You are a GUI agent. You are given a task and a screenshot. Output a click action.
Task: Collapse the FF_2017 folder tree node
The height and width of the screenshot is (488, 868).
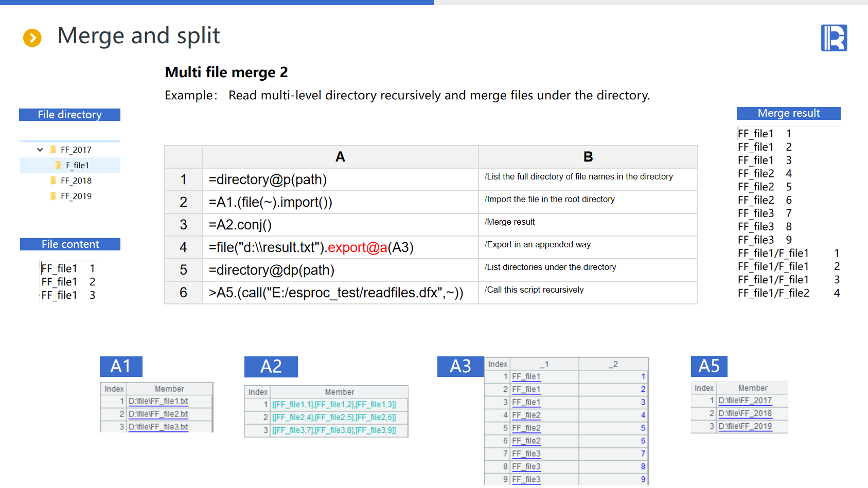[x=40, y=150]
